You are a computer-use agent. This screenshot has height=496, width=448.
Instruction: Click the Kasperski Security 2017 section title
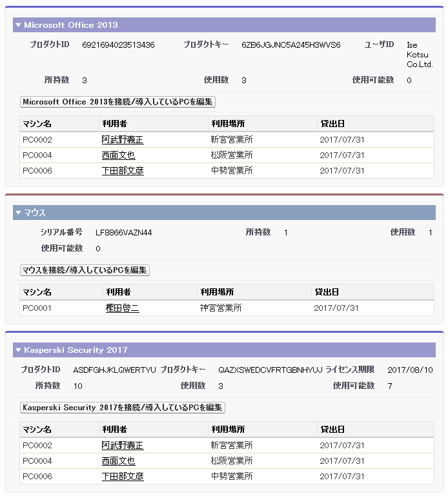point(76,350)
